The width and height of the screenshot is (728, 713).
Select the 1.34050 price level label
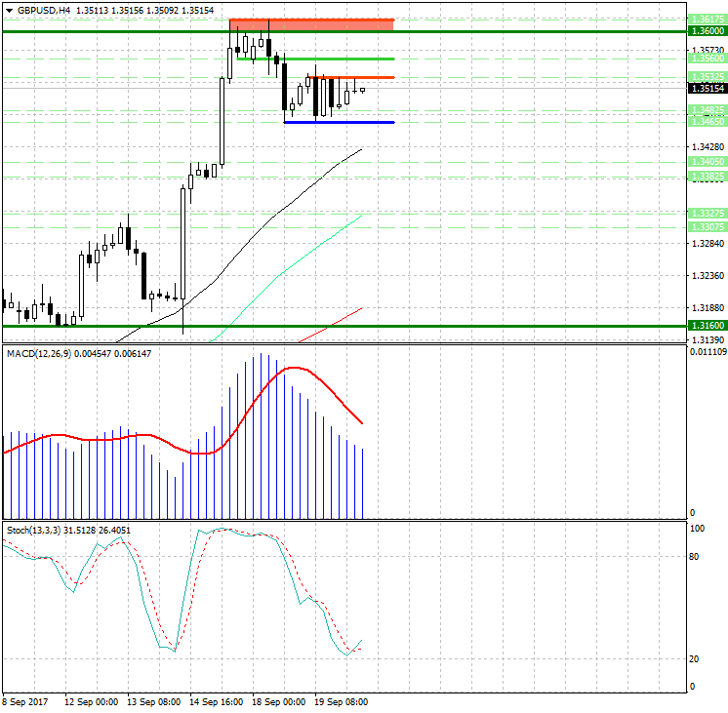[708, 162]
